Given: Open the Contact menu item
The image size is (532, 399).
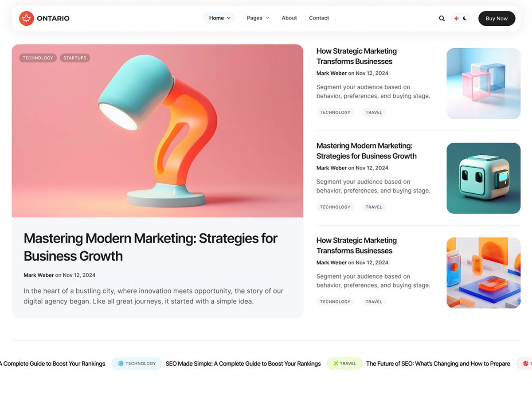Looking at the screenshot, I should (x=319, y=18).
